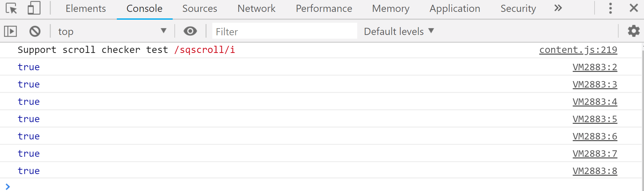Toggle the device toolbar icon
This screenshot has width=644, height=191.
pyautogui.click(x=34, y=8)
